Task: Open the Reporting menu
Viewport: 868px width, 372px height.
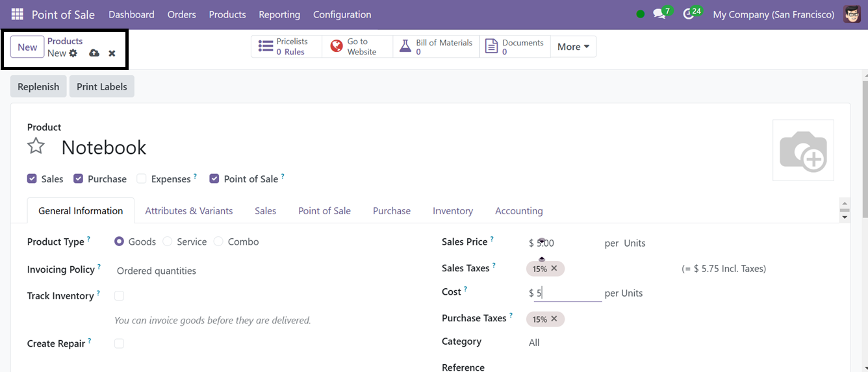Action: coord(279,14)
